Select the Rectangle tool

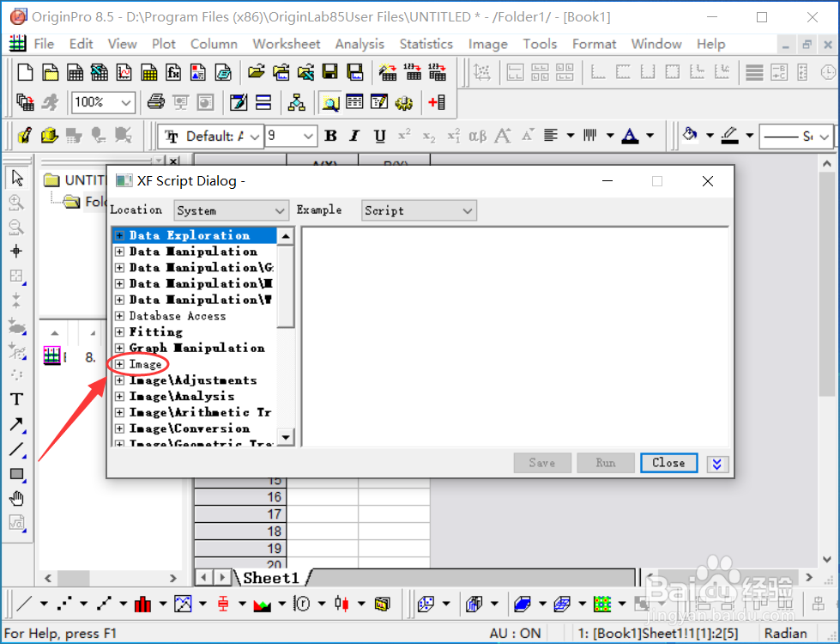(16, 474)
